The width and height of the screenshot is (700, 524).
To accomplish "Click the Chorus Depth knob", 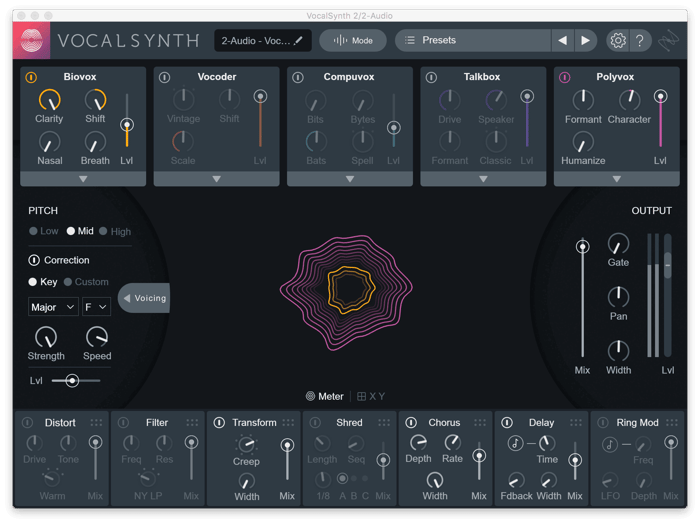I will pos(418,443).
